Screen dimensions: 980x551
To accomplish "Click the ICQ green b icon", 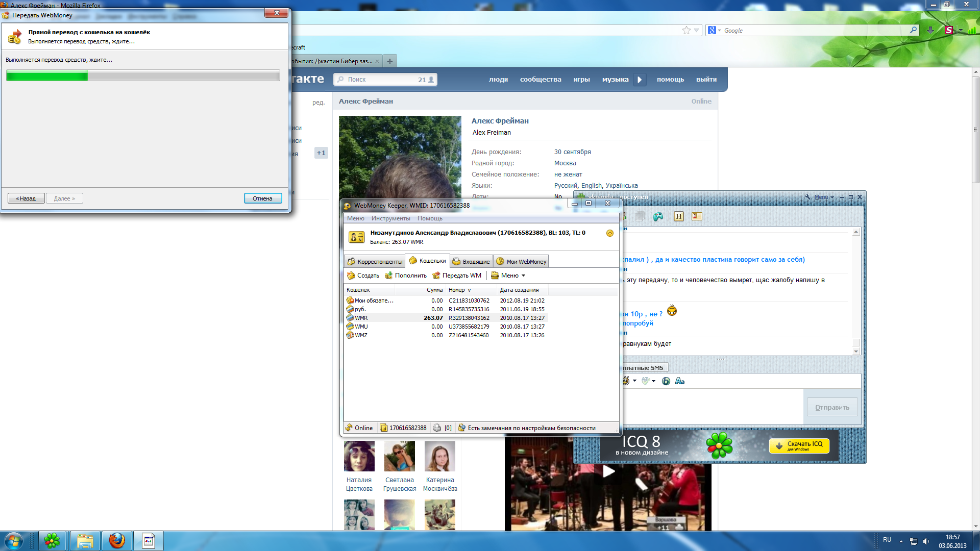I will (x=666, y=381).
